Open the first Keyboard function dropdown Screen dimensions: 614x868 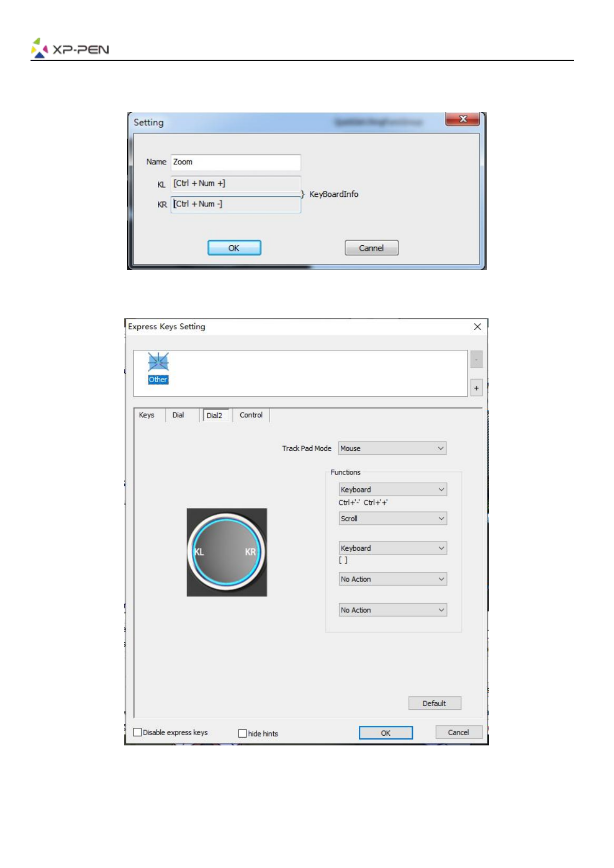click(x=392, y=489)
